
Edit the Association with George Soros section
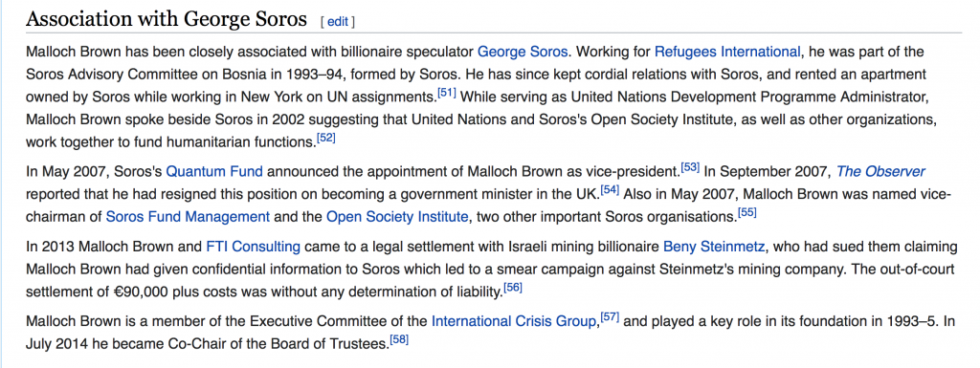coord(338,22)
